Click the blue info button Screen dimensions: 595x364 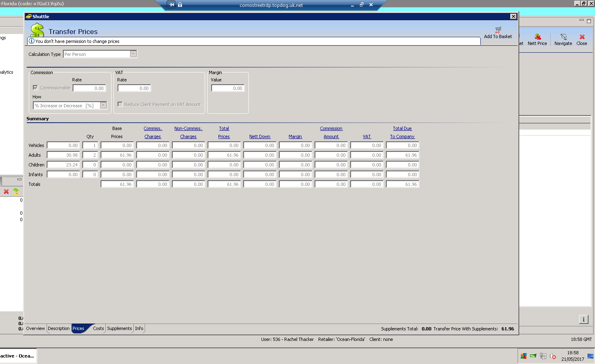[583, 319]
